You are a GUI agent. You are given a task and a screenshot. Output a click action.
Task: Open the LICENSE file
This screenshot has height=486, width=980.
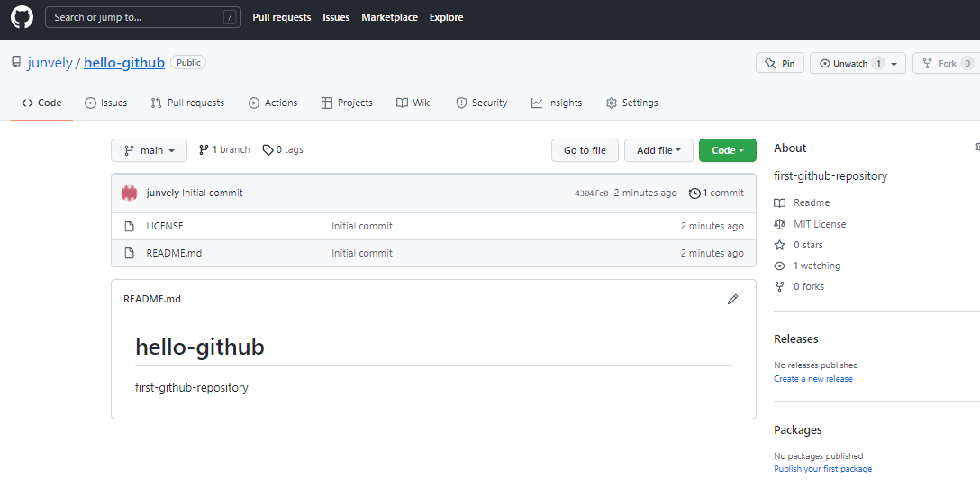[x=165, y=226]
